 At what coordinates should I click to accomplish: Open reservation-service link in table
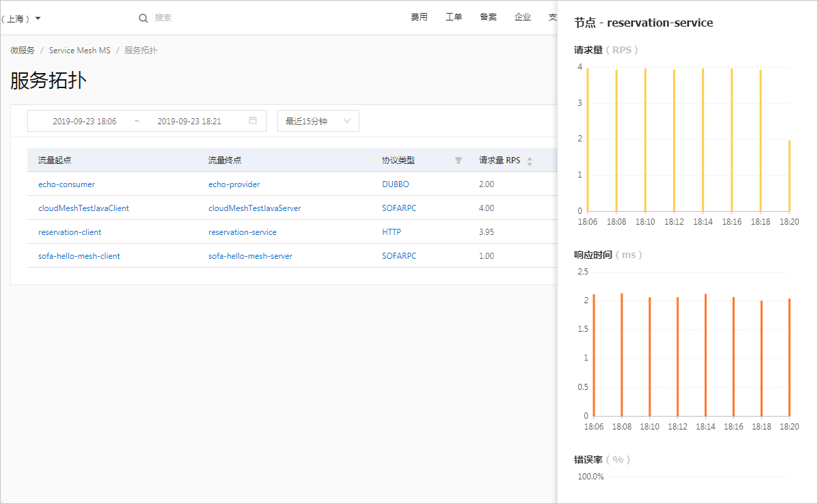pos(242,232)
